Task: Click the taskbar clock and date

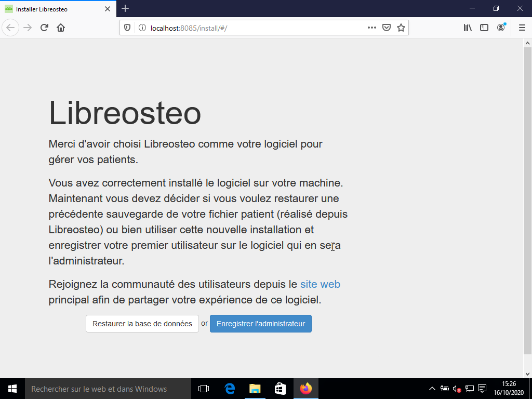Action: (x=509, y=389)
